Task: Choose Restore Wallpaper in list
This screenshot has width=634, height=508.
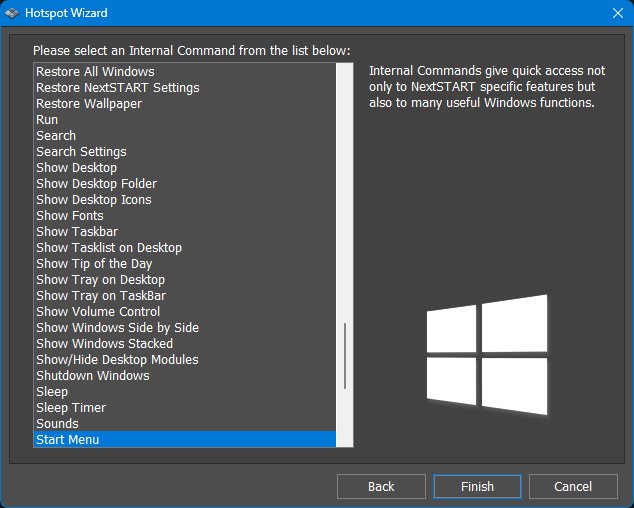Action: 185,104
